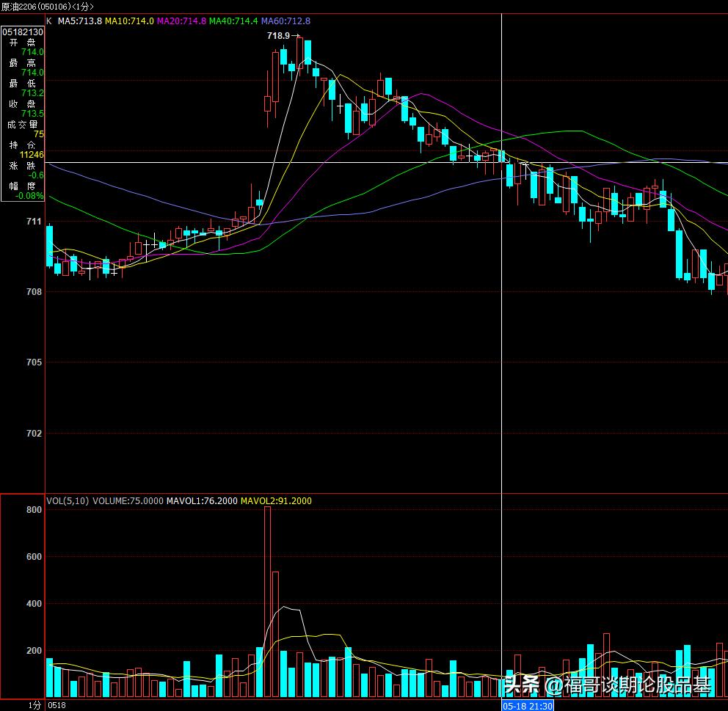Screen dimensions: 728x711
Task: Click the 708 price axis label
Action: pos(34,292)
